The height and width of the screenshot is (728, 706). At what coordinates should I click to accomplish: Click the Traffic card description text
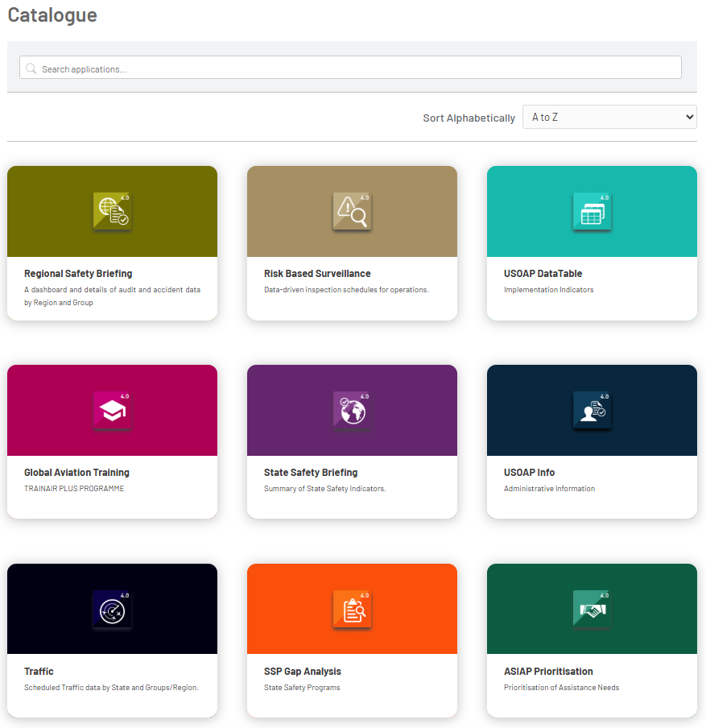coord(111,688)
